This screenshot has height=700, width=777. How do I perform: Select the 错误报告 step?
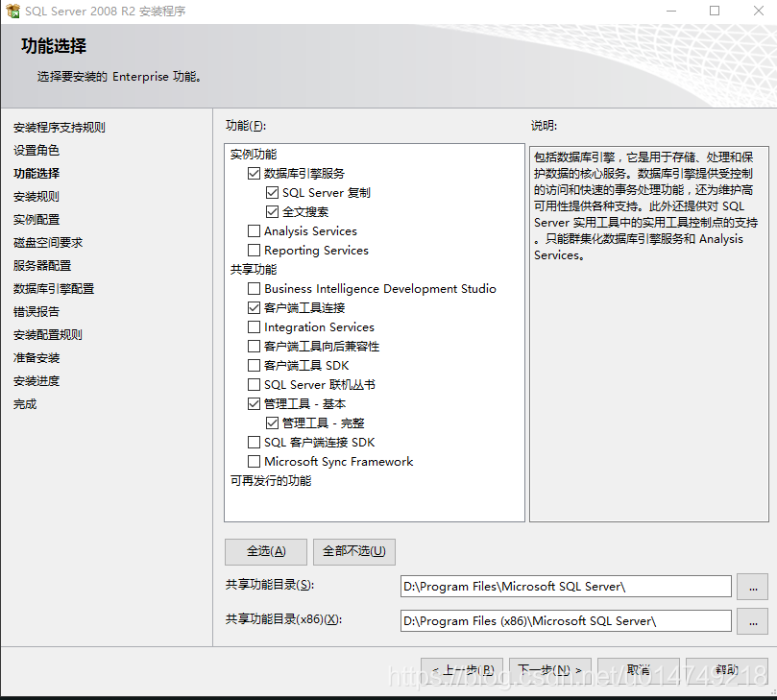(x=36, y=312)
